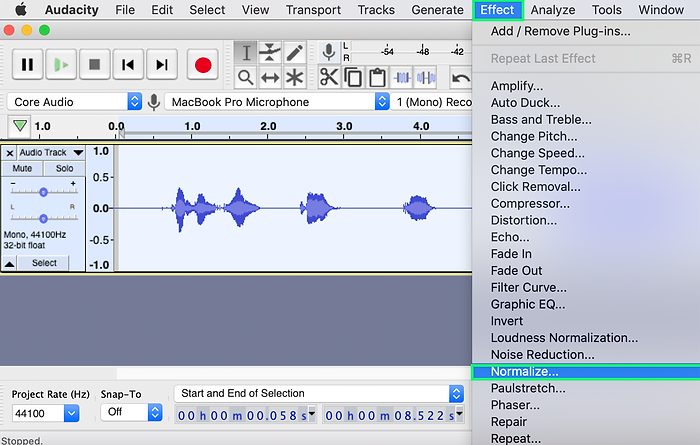Viewport: 700px width, 445px height.
Task: Open the Select menu
Action: (207, 10)
